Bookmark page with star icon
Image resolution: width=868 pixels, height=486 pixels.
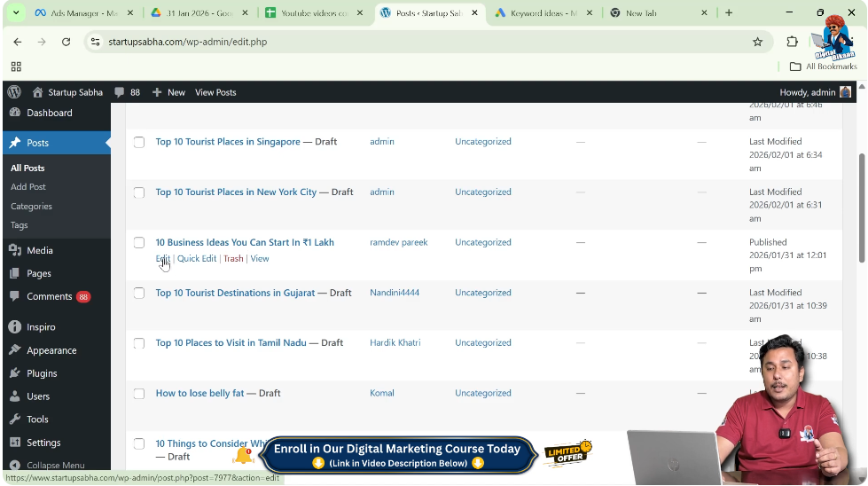(x=757, y=42)
